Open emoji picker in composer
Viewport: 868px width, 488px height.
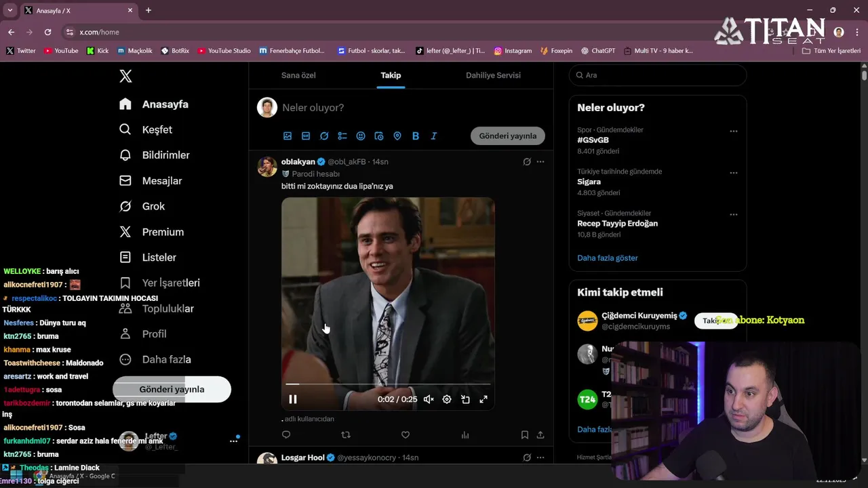coord(361,136)
